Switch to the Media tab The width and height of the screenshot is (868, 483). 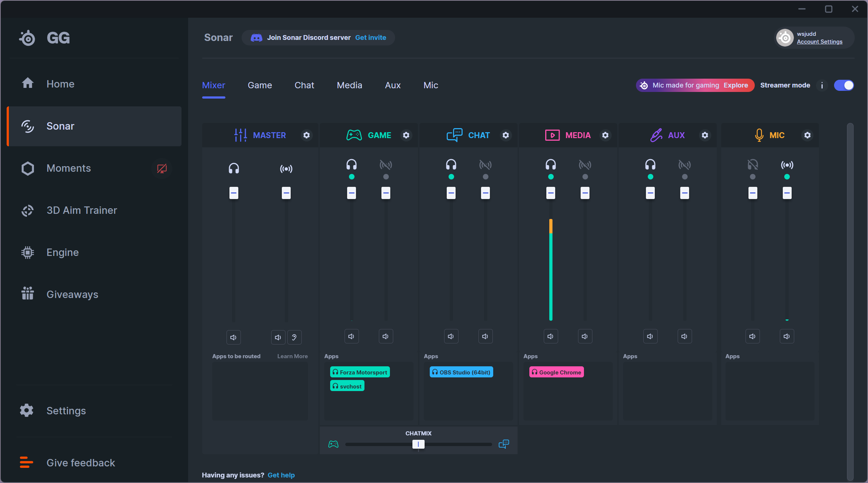click(x=349, y=85)
